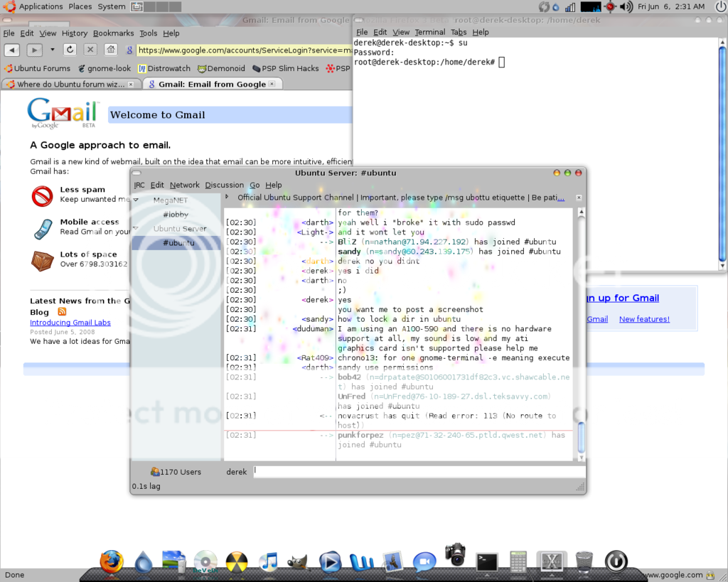Click the volume speaker icon in panel
Image resolution: width=728 pixels, height=582 pixels.
pyautogui.click(x=626, y=6)
